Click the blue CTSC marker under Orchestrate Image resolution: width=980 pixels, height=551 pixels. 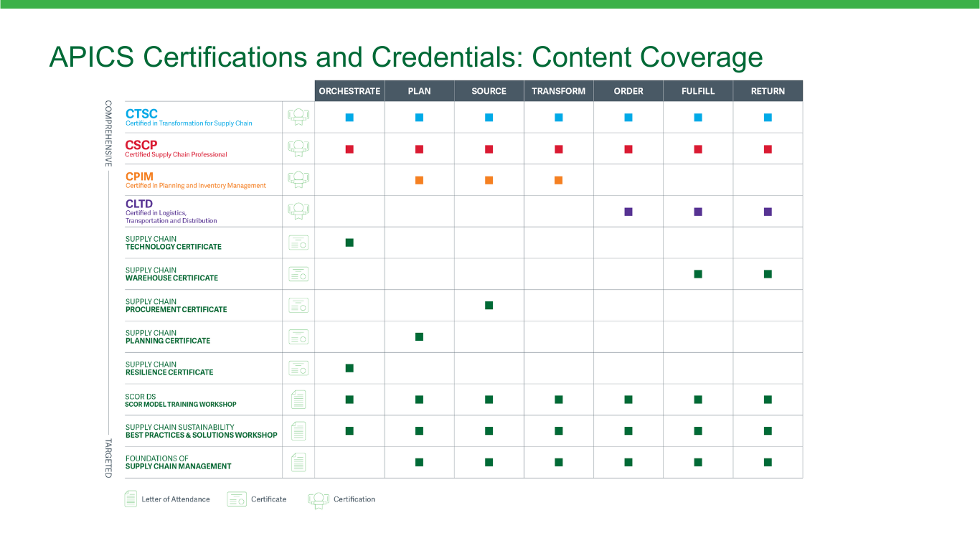[349, 118]
